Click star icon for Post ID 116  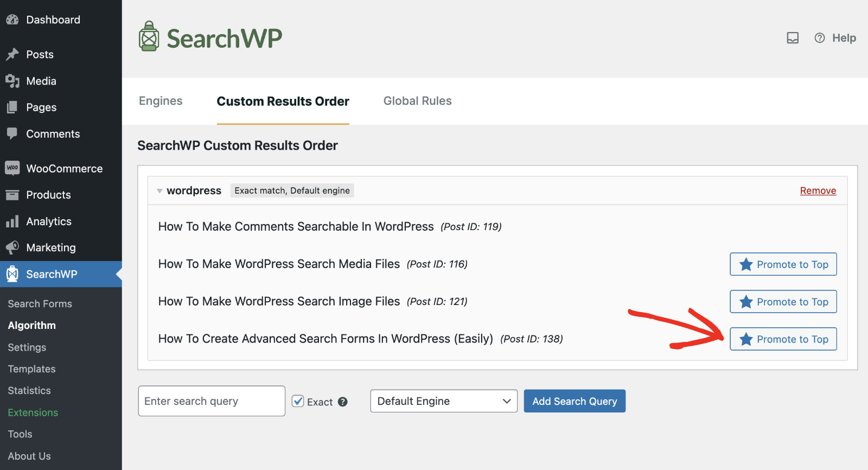(x=746, y=264)
